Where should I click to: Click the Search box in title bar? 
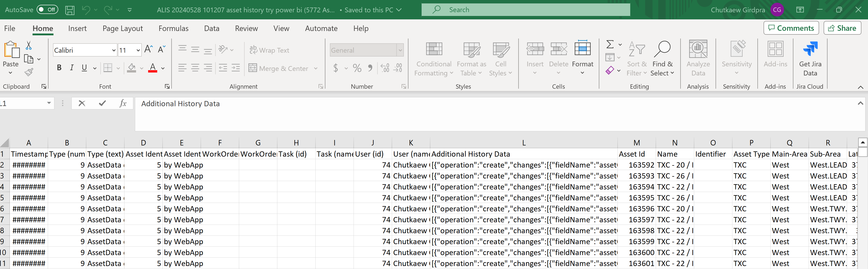[526, 10]
